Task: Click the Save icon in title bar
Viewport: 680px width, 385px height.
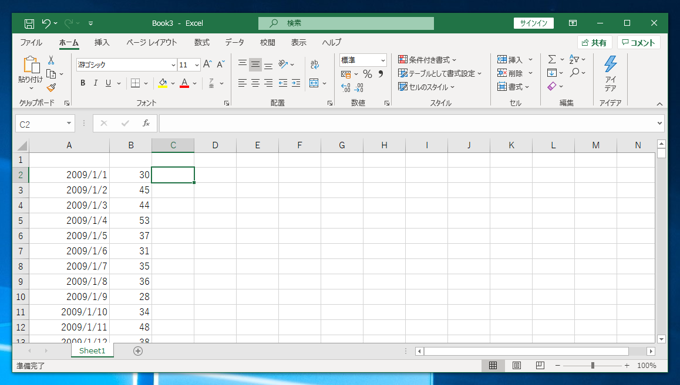Action: pos(29,23)
